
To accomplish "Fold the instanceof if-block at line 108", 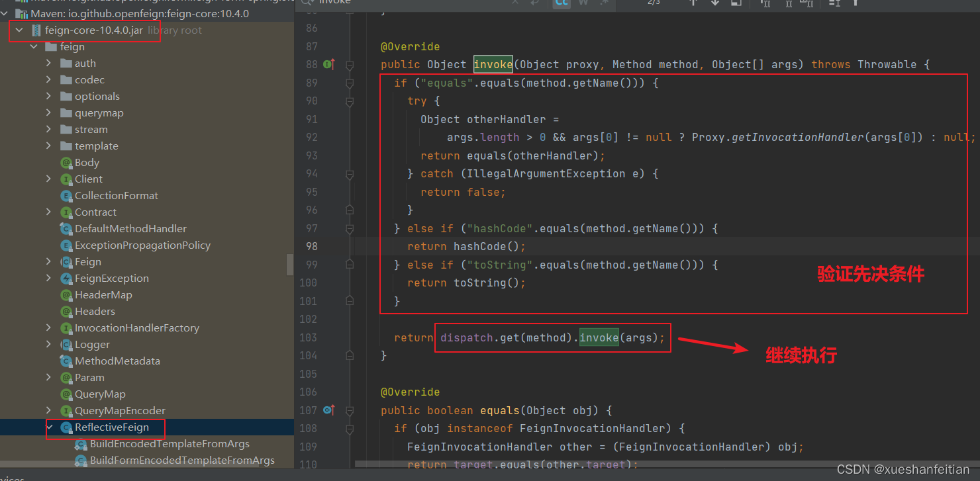I will pos(350,429).
